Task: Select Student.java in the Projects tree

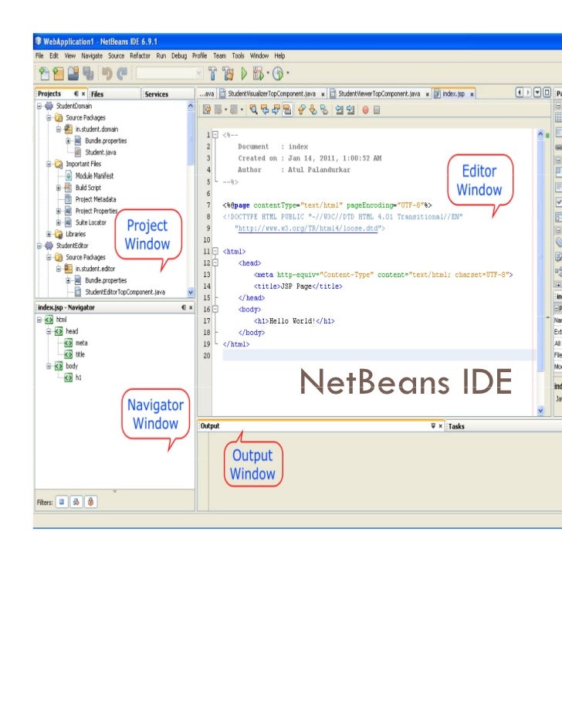Action: (100, 152)
